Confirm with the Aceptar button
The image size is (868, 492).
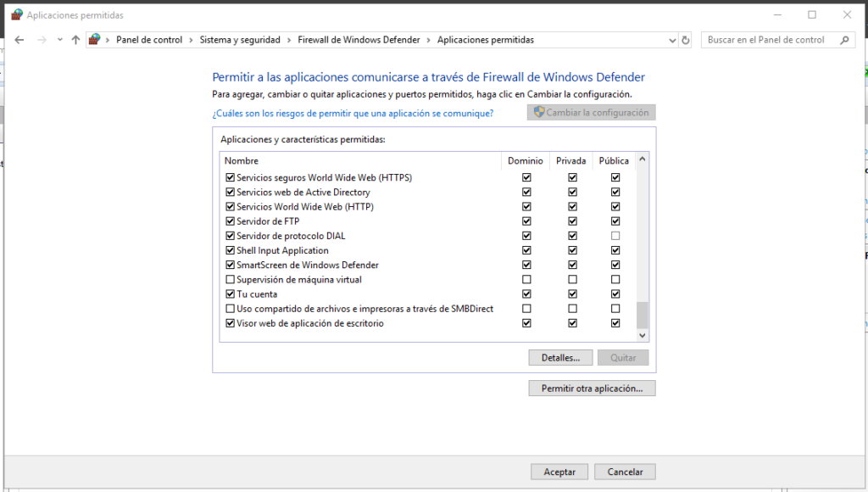(x=559, y=472)
